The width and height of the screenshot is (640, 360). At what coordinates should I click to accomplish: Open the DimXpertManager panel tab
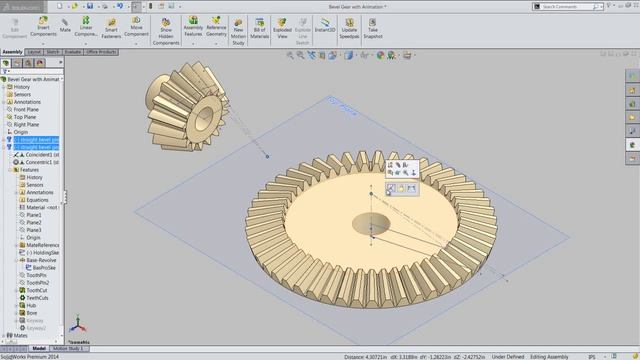point(40,63)
